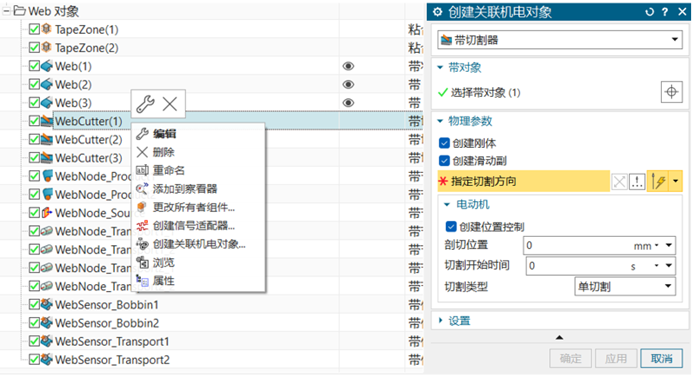Viewport: 692px width, 375px height.
Task: Collapse the 电动机 section
Action: pyautogui.click(x=447, y=204)
